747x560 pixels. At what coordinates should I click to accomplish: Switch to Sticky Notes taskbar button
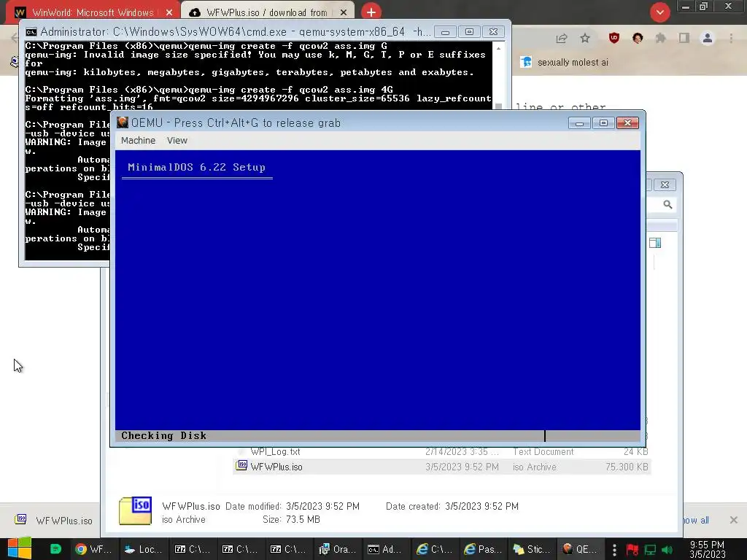pyautogui.click(x=532, y=549)
